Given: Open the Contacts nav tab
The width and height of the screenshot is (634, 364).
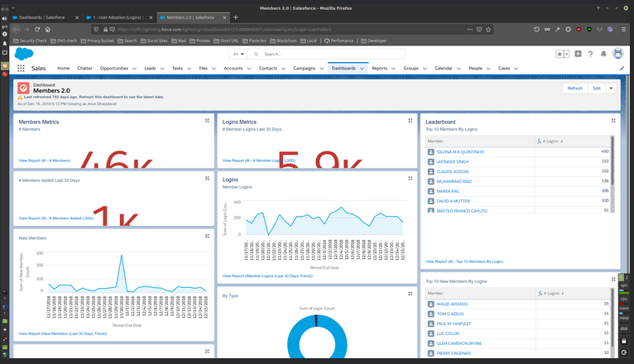Looking at the screenshot, I should point(268,69).
